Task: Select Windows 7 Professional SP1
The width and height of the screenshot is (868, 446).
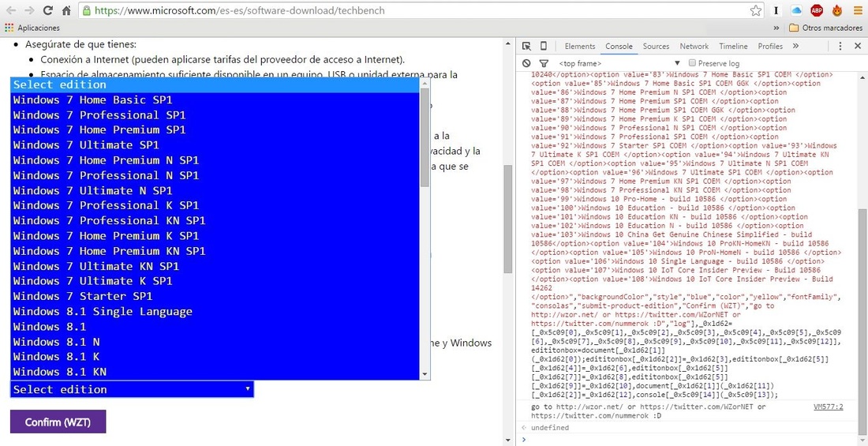Action: 215,115
